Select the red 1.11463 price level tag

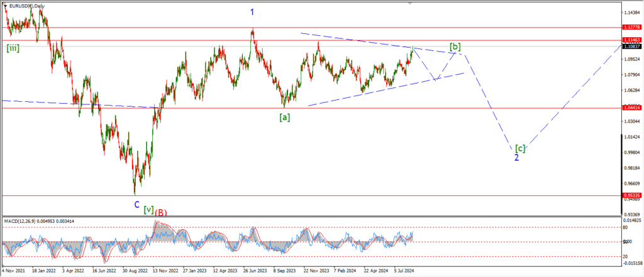[631, 40]
